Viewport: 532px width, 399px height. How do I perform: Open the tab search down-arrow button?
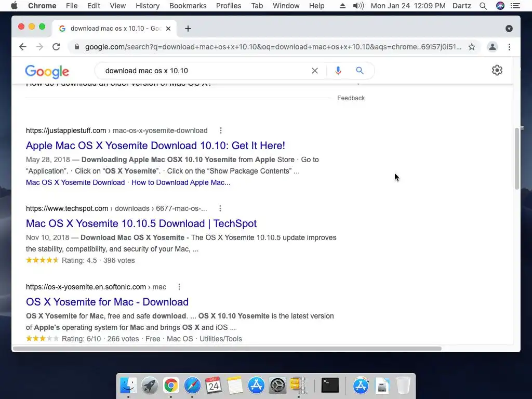(509, 29)
